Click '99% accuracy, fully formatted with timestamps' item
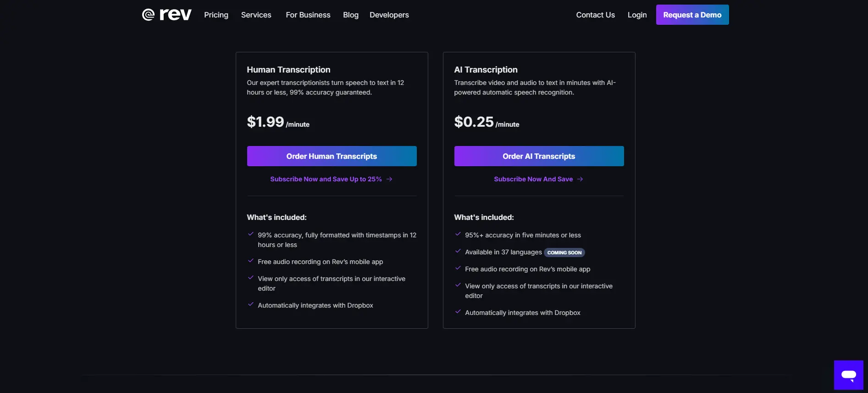Viewport: 868px width, 393px height. click(337, 240)
